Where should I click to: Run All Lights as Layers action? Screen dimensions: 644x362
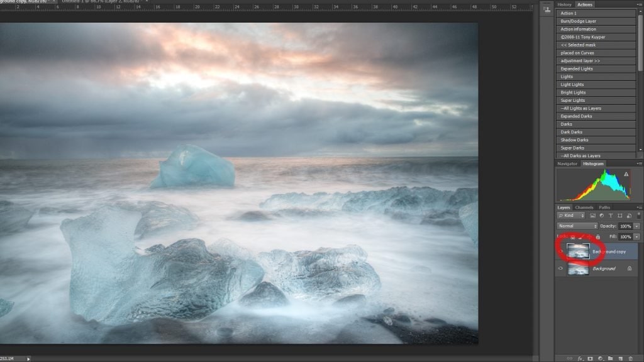[596, 108]
